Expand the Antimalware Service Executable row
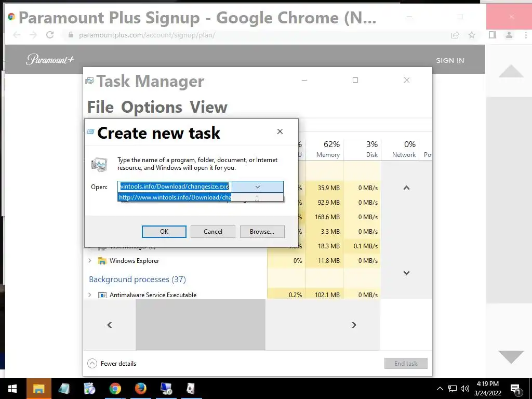 [90, 295]
